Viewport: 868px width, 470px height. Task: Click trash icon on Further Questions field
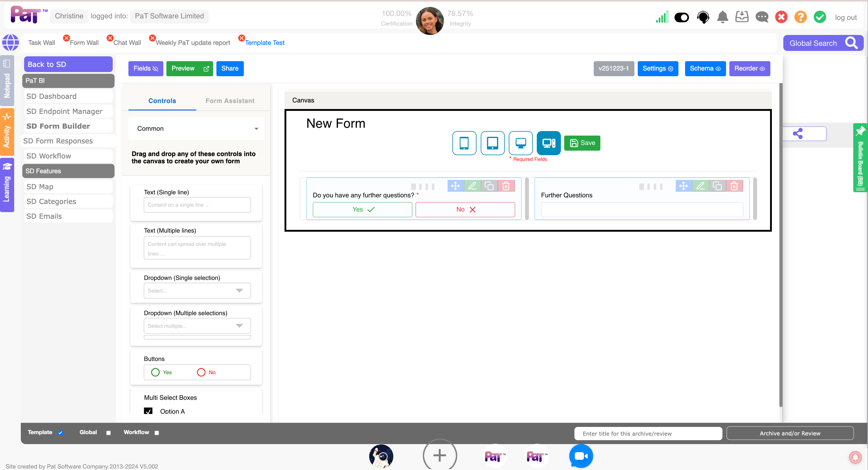click(734, 186)
